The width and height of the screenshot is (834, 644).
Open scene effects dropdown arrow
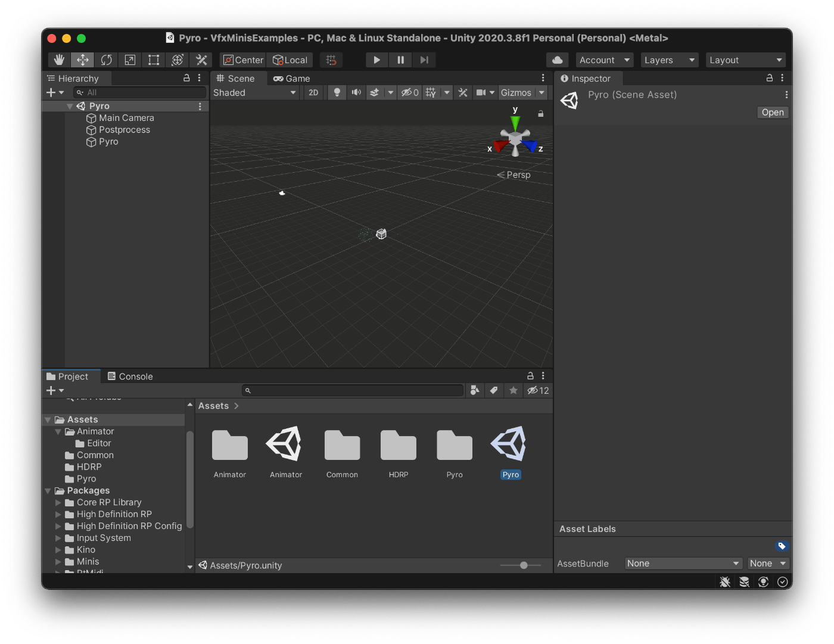(390, 92)
